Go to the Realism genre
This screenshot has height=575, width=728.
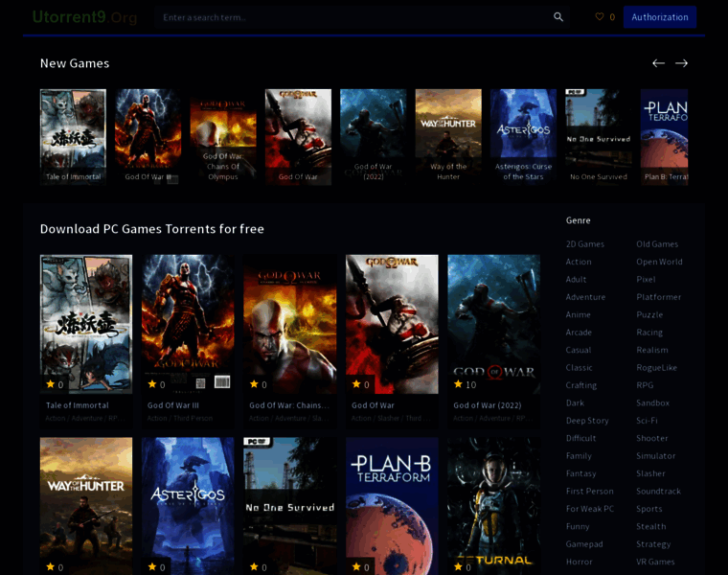click(x=652, y=350)
